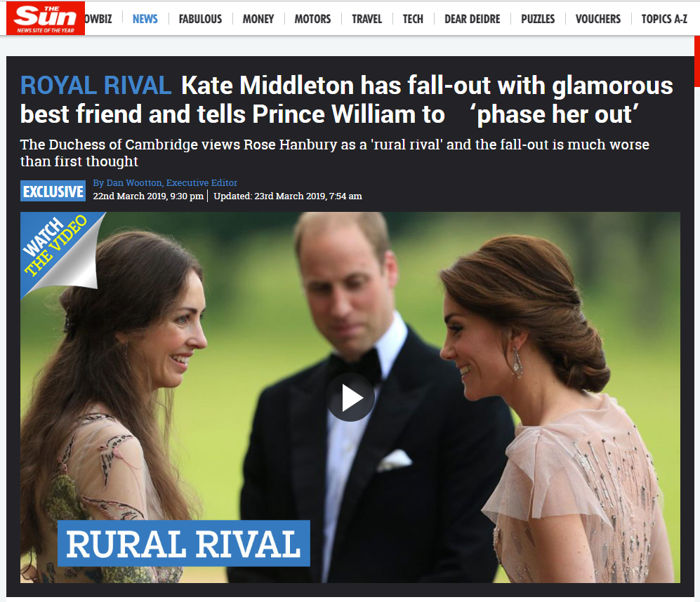Image resolution: width=700 pixels, height=602 pixels.
Task: Open the Travel section
Action: [x=367, y=19]
